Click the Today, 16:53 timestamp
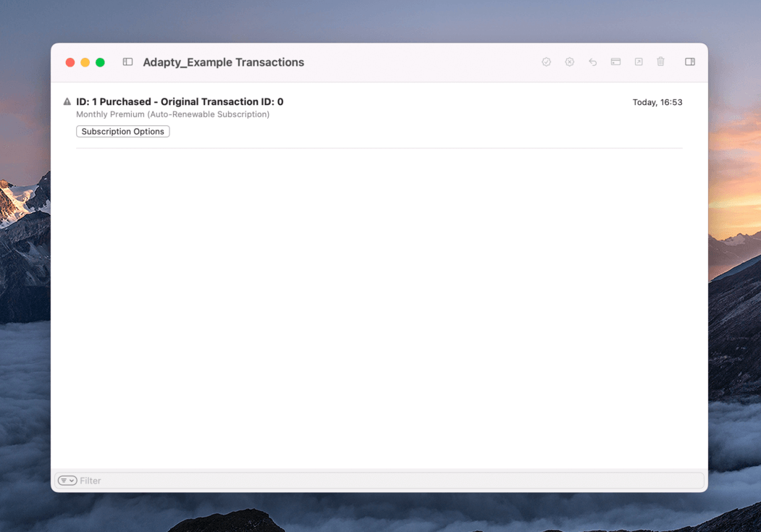Viewport: 761px width, 532px height. pyautogui.click(x=657, y=103)
